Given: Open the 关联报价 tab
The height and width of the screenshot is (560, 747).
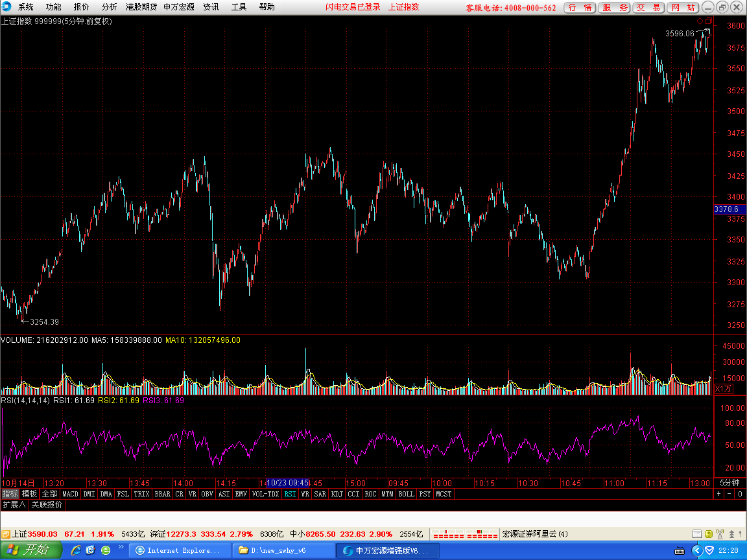Looking at the screenshot, I should point(47,505).
